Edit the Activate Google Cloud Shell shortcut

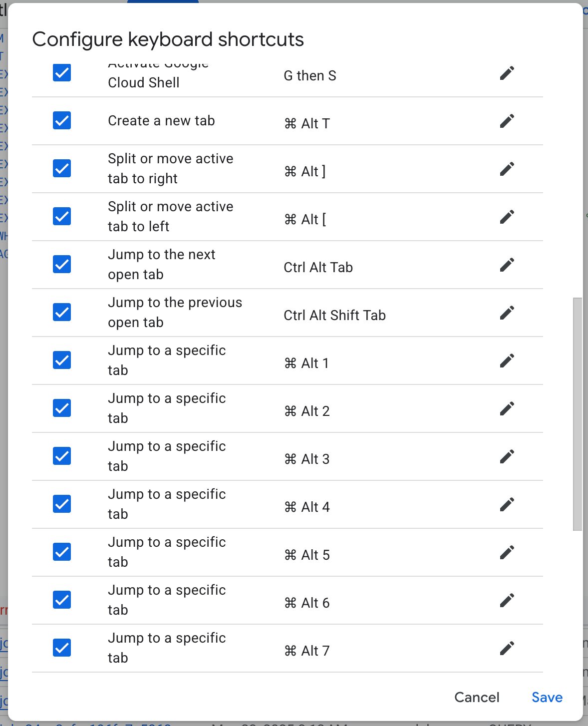pyautogui.click(x=507, y=73)
